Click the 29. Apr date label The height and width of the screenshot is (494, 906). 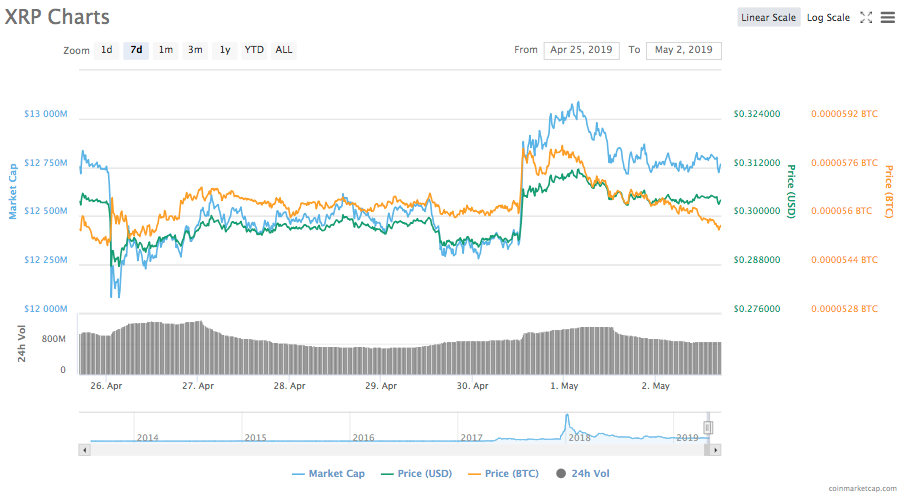[381, 386]
